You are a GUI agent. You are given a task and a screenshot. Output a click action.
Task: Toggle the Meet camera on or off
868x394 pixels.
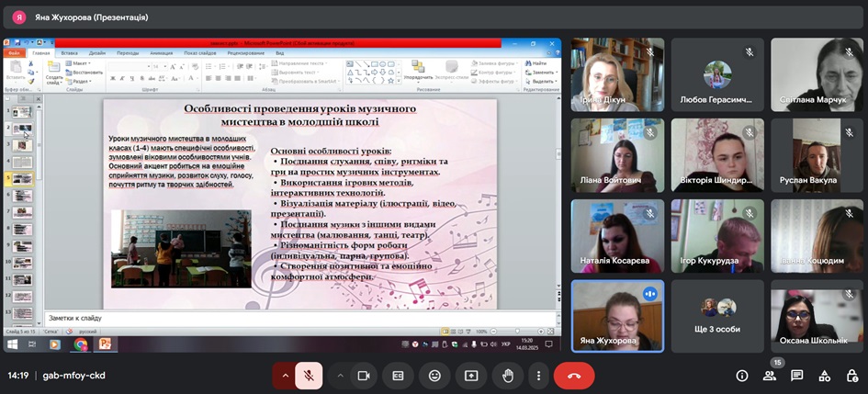364,376
